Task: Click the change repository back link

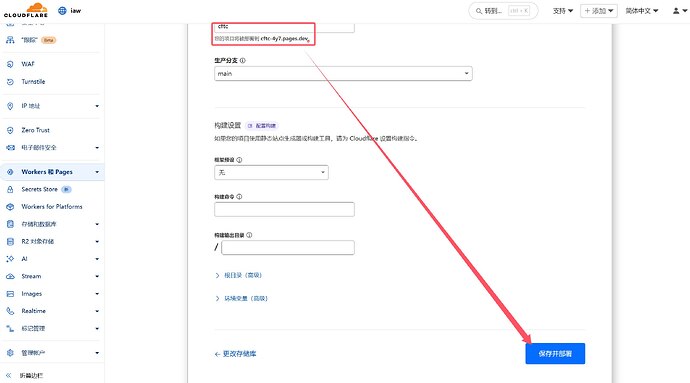Action: 235,354
